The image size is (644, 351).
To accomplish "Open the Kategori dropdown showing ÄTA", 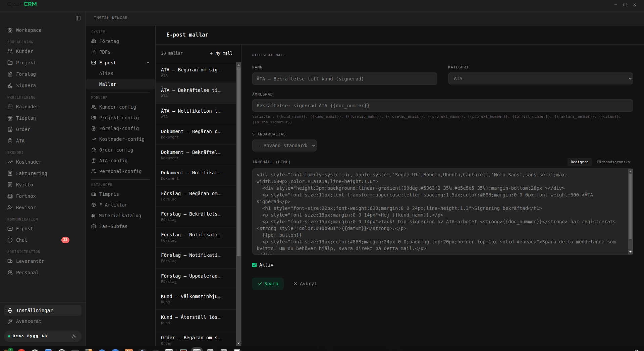I will click(x=540, y=78).
